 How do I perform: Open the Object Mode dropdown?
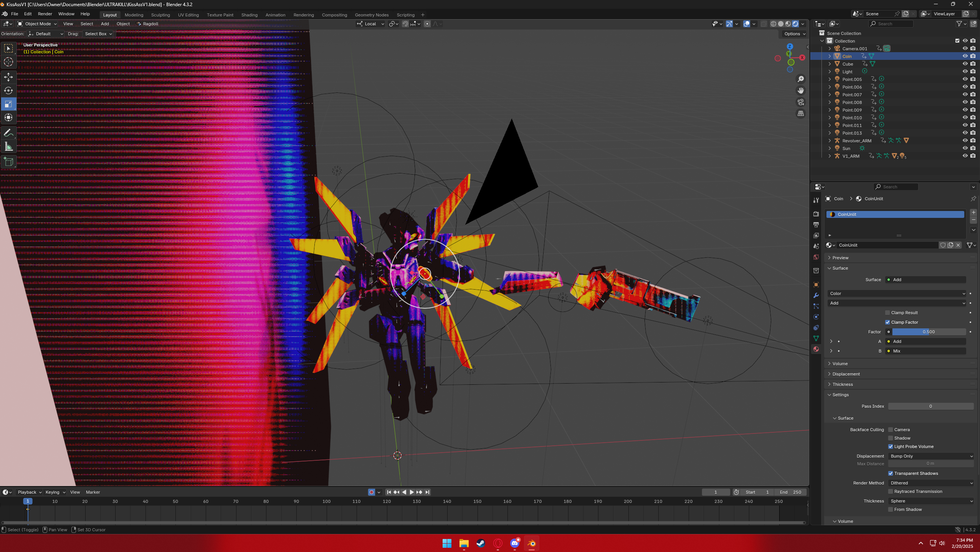click(x=37, y=24)
